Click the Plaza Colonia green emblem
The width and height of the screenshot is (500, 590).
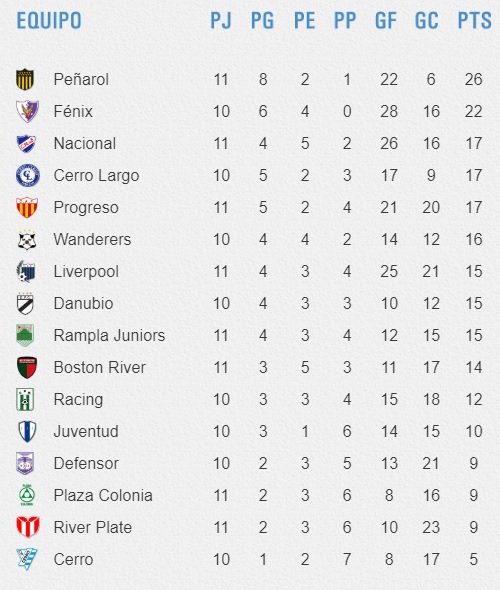point(27,495)
